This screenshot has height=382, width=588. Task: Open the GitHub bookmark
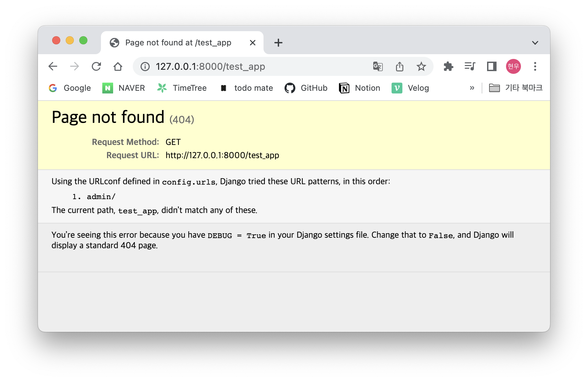[306, 88]
